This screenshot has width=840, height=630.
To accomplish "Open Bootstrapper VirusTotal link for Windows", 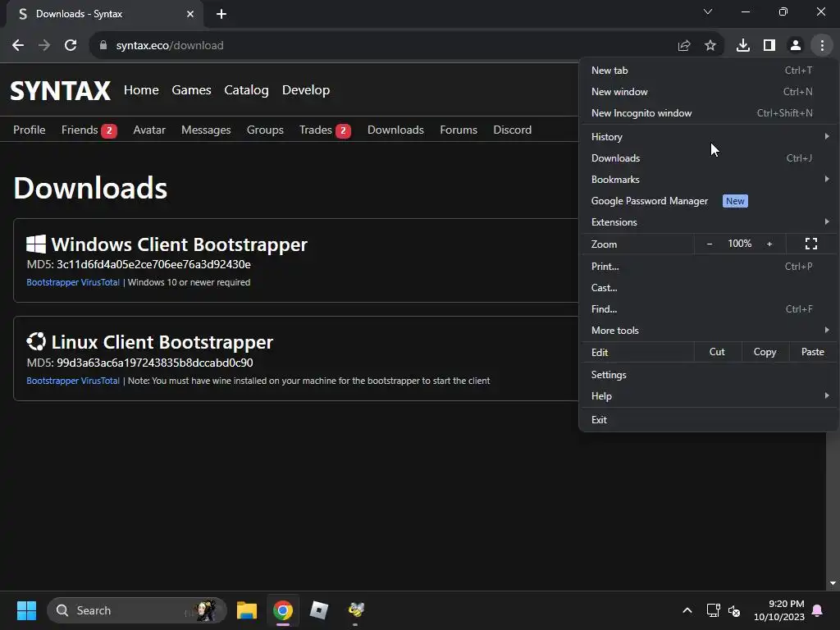I will tap(73, 282).
